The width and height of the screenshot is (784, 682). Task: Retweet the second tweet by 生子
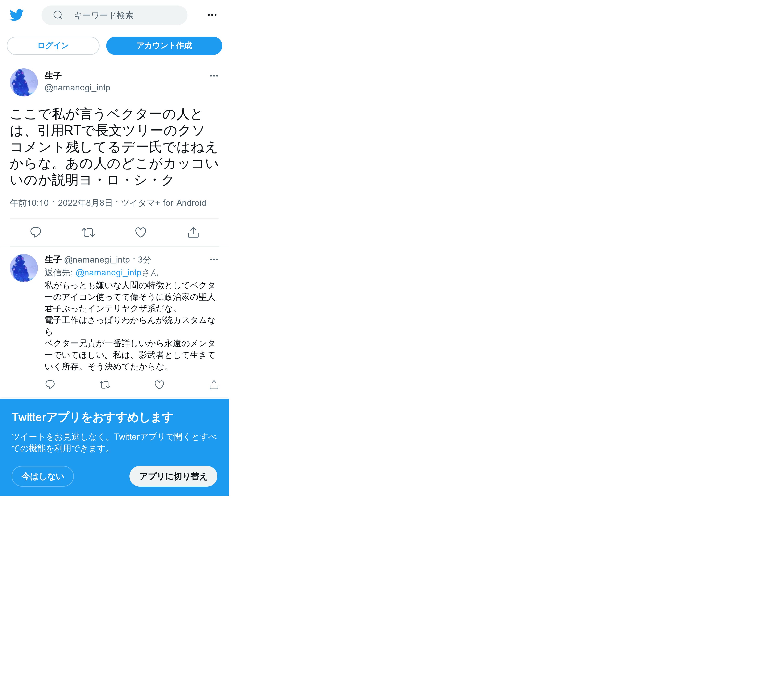tap(105, 385)
